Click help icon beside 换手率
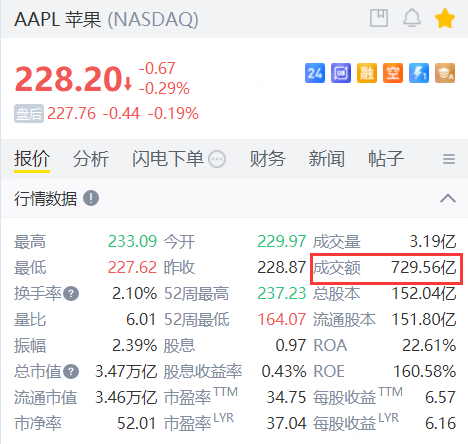Viewport: 468px width, 444px height. (71, 294)
